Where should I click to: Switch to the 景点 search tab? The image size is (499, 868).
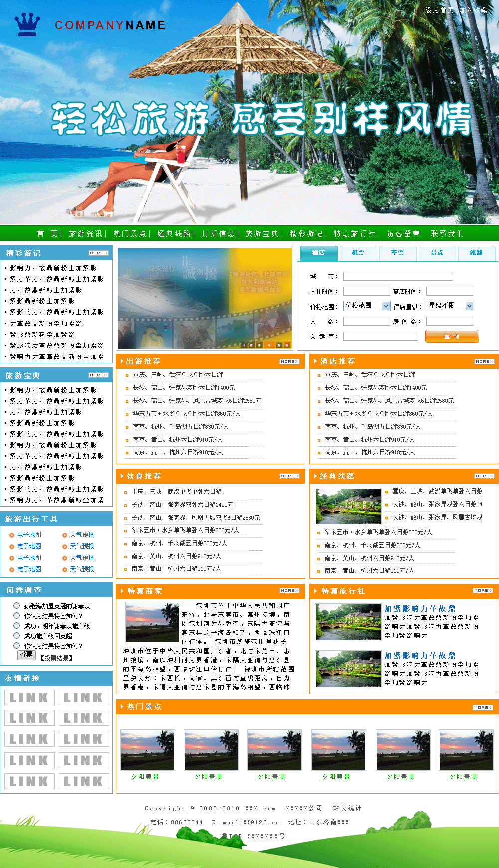pos(437,253)
